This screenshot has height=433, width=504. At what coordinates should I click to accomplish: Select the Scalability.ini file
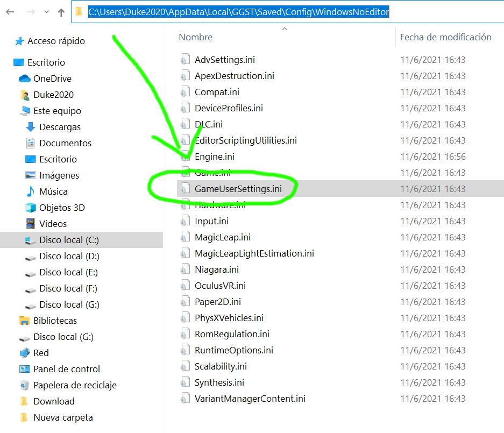click(x=221, y=366)
